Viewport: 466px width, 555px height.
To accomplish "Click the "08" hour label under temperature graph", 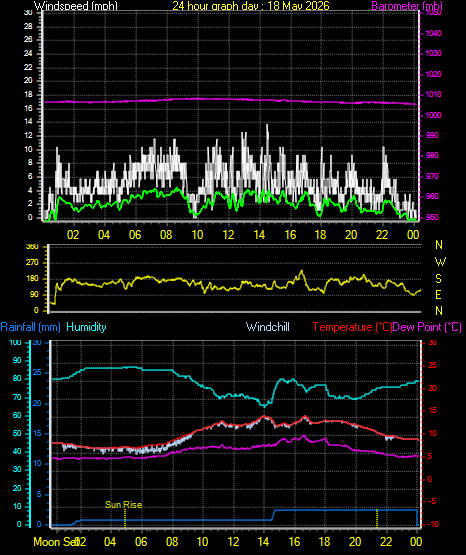I will point(172,542).
